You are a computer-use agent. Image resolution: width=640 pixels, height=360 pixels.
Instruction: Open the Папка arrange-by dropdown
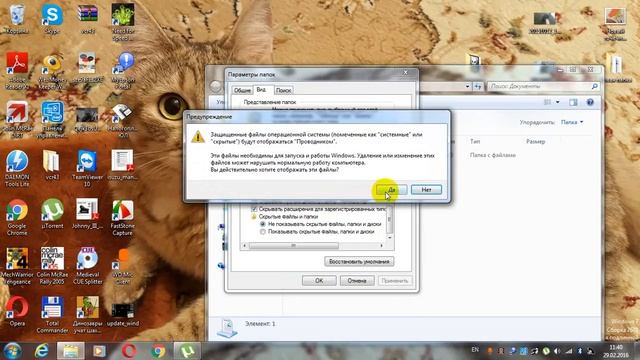click(572, 122)
